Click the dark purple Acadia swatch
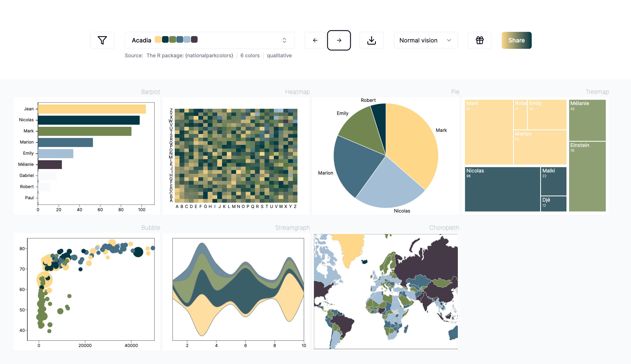631x364 pixels. (194, 40)
